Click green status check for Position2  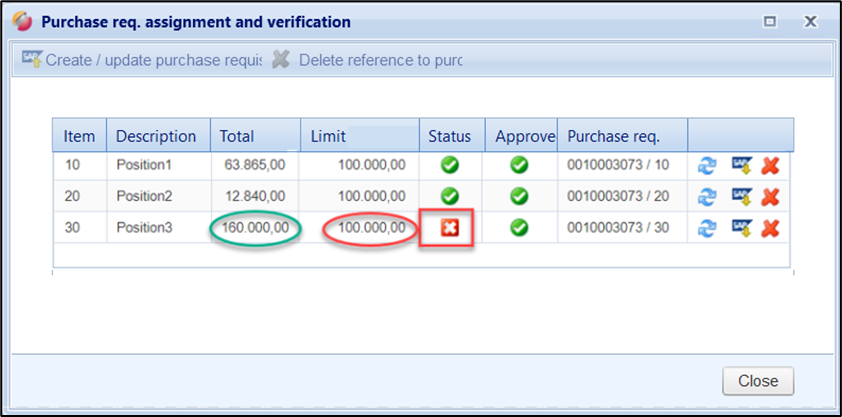[x=449, y=196]
